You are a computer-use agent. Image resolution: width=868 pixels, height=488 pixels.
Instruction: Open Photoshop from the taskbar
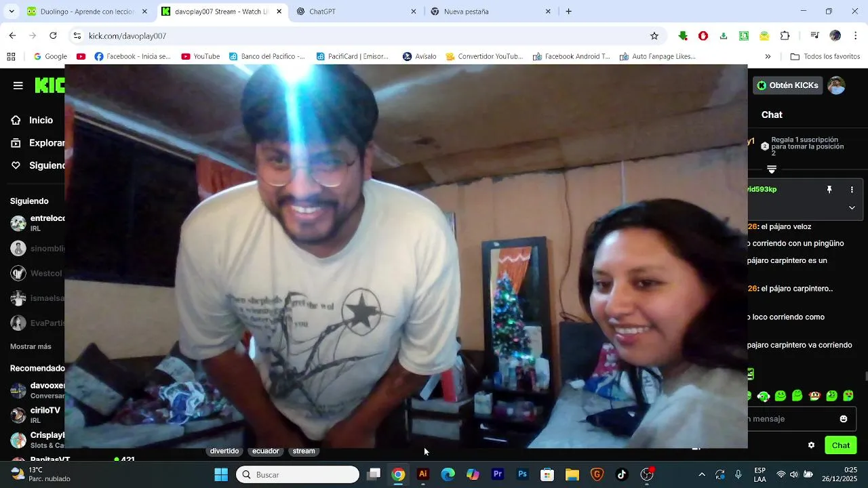click(x=522, y=474)
